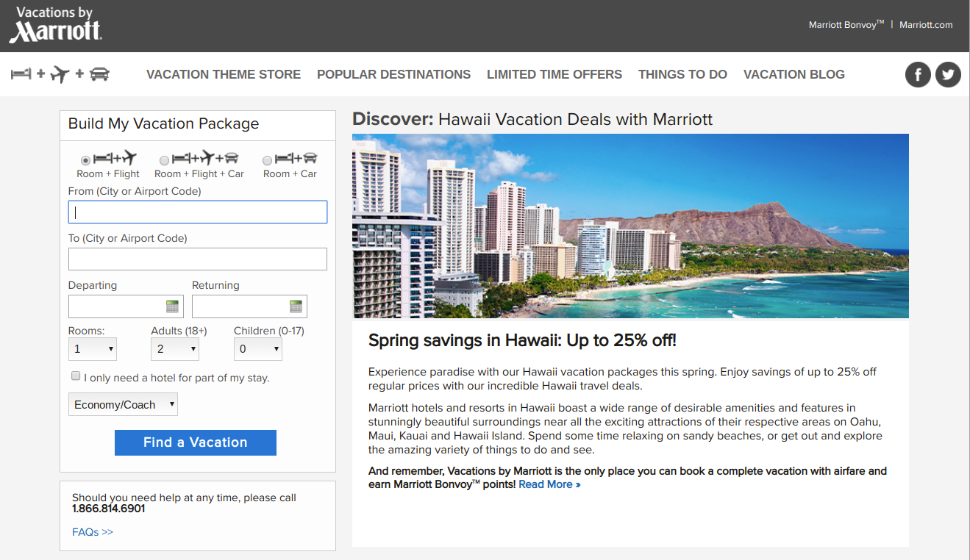Open the Children (0-17) dropdown
970x560 pixels.
click(x=258, y=349)
